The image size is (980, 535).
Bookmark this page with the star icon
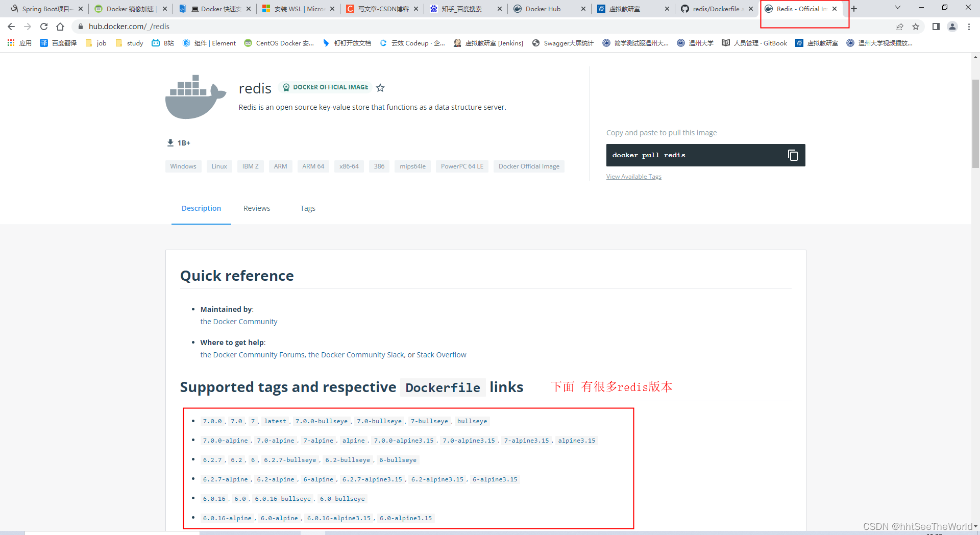point(916,27)
